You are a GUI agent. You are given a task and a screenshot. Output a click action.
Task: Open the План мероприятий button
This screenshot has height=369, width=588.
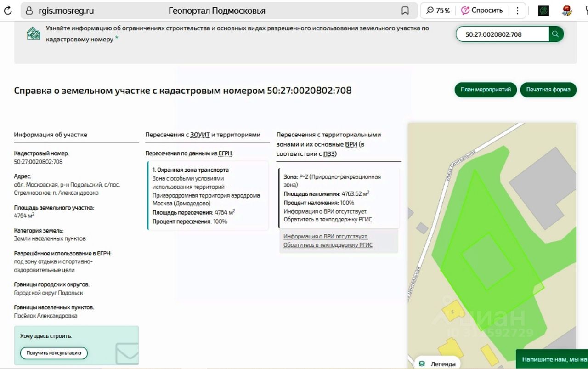click(x=486, y=90)
